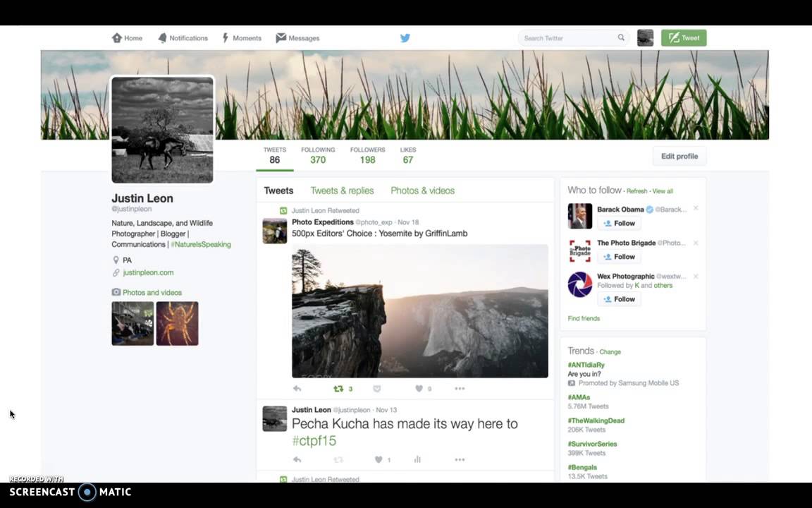Open the #SurvivorSeries trend
Viewport: 812px width, 508px height.
click(x=592, y=444)
